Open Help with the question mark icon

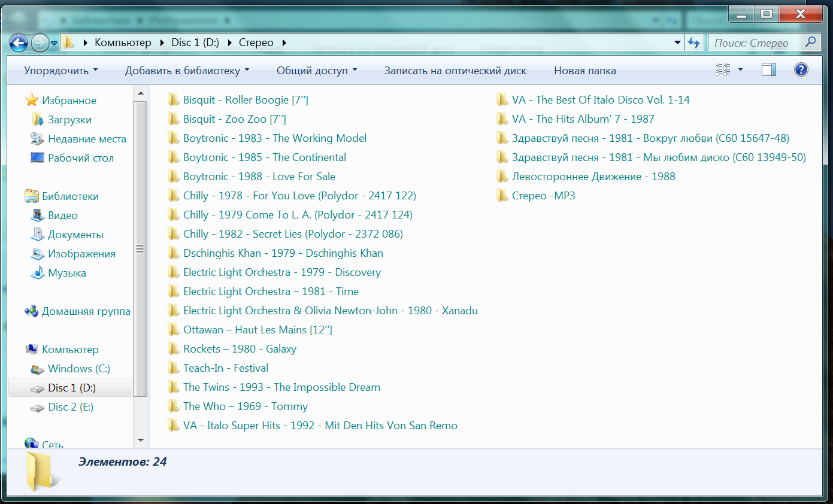coord(801,70)
